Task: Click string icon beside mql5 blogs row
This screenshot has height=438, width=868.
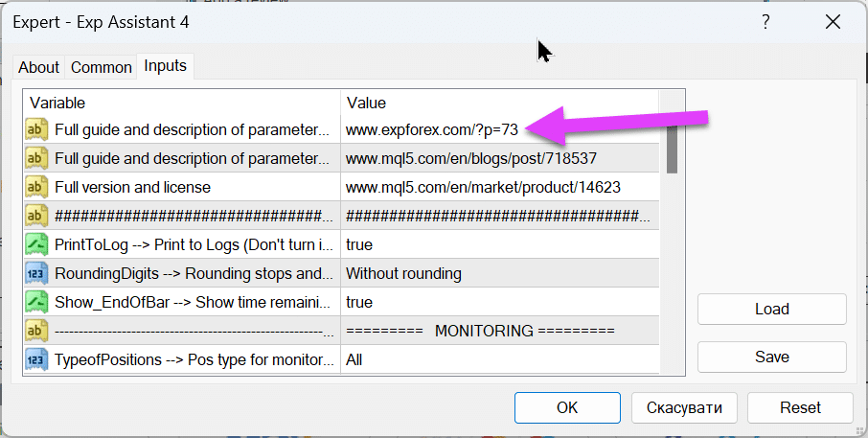Action: tap(36, 158)
